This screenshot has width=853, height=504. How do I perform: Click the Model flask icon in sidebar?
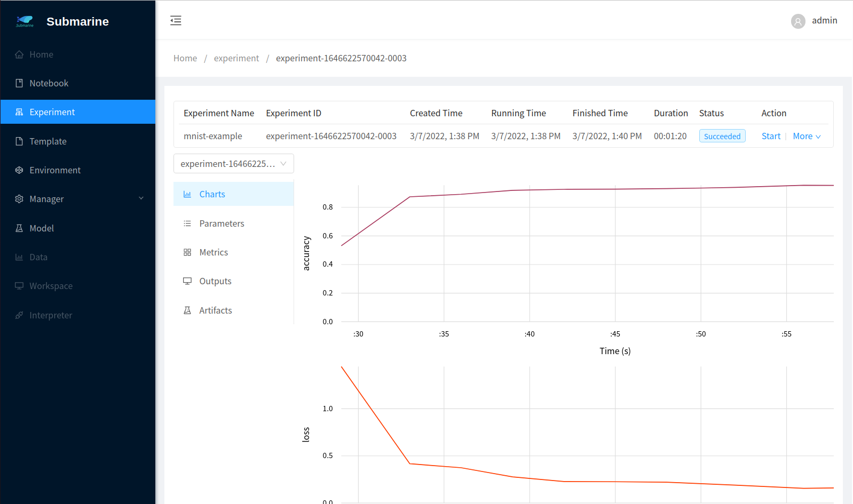[19, 228]
